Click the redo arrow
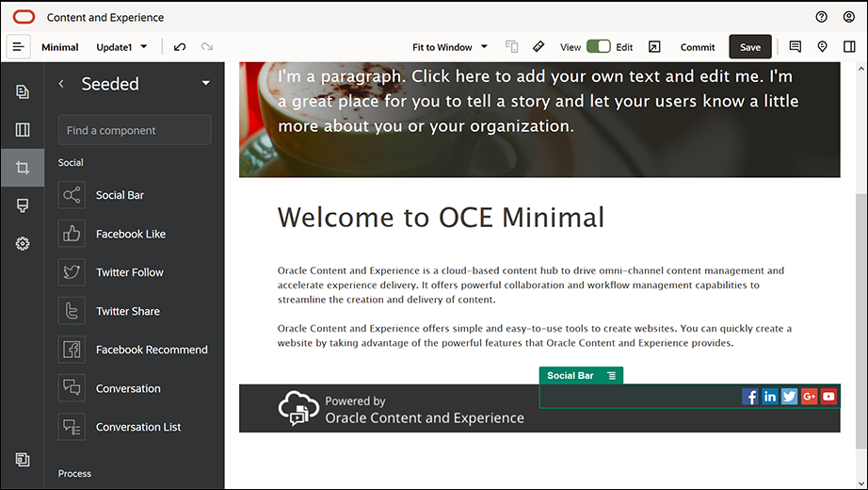 point(207,47)
